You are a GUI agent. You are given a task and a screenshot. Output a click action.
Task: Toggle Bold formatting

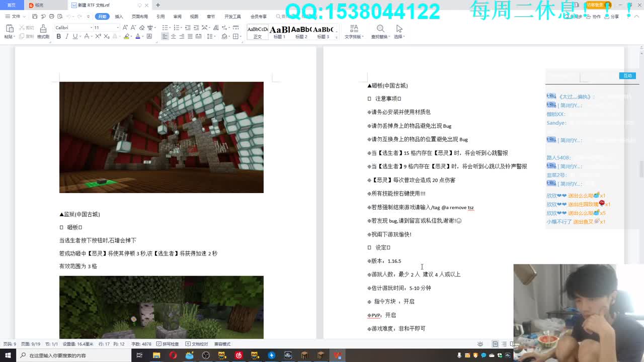pyautogui.click(x=59, y=37)
